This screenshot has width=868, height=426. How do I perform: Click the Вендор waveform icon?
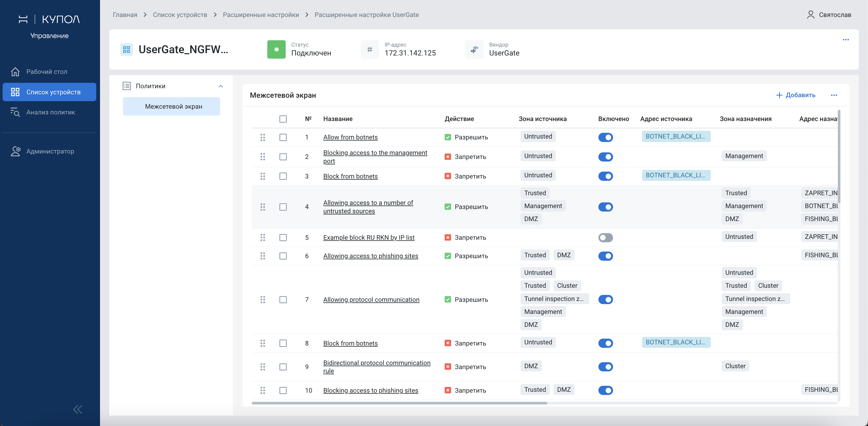coord(474,49)
